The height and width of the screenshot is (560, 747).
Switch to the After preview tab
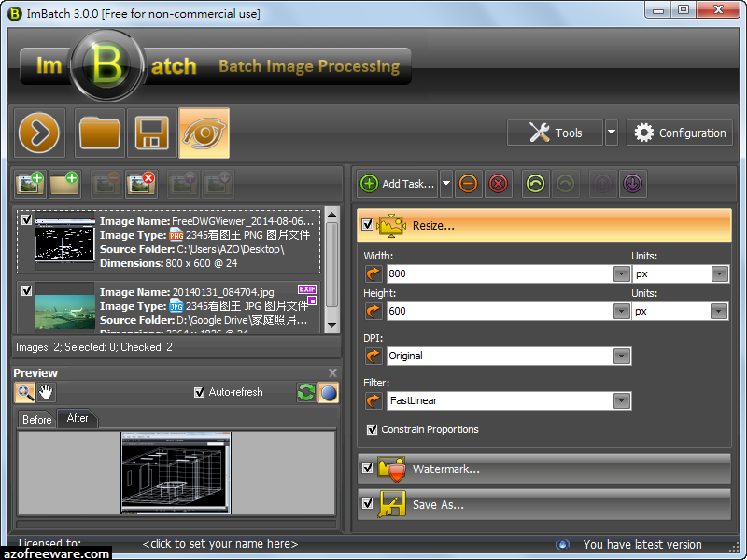[78, 418]
